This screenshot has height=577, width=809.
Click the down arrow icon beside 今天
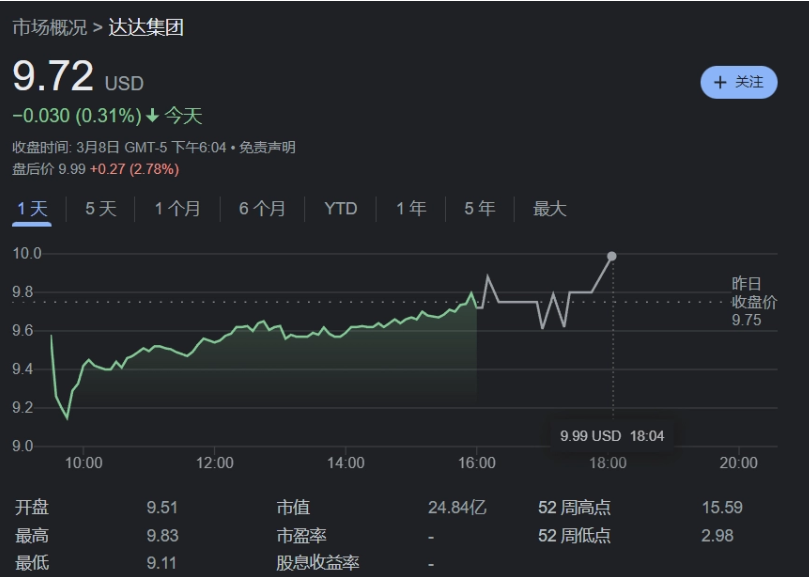[x=152, y=116]
